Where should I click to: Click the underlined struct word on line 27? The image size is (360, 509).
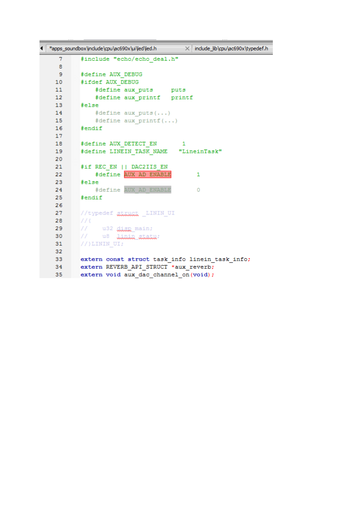click(x=127, y=213)
